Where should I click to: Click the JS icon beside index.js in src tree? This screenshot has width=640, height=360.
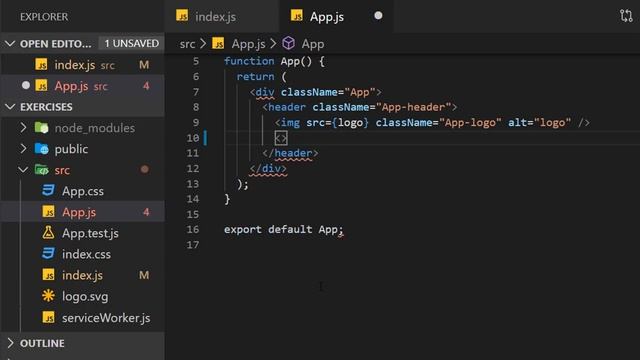[x=48, y=275]
